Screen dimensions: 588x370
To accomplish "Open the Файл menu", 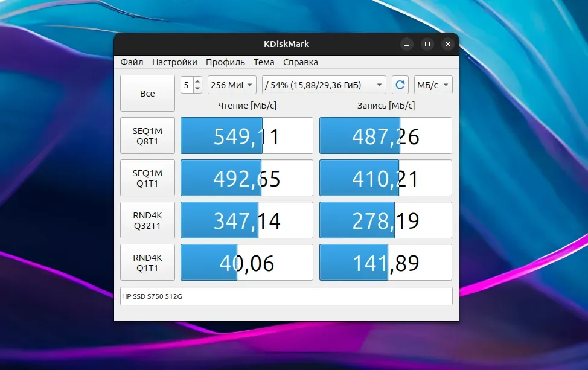I will coord(132,62).
